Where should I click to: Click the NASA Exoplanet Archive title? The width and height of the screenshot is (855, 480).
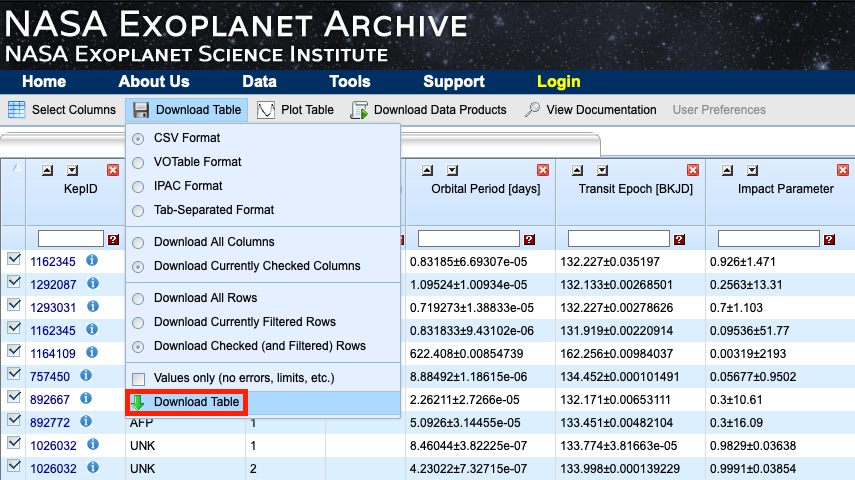coord(236,25)
